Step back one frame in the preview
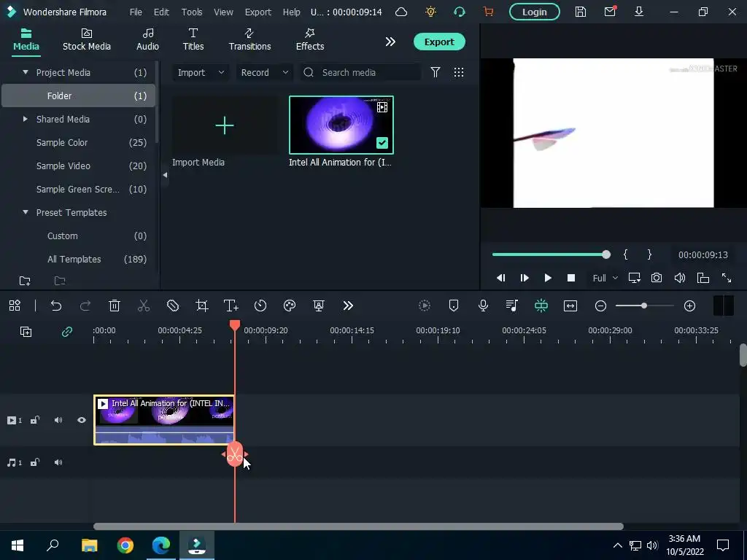 (500, 278)
